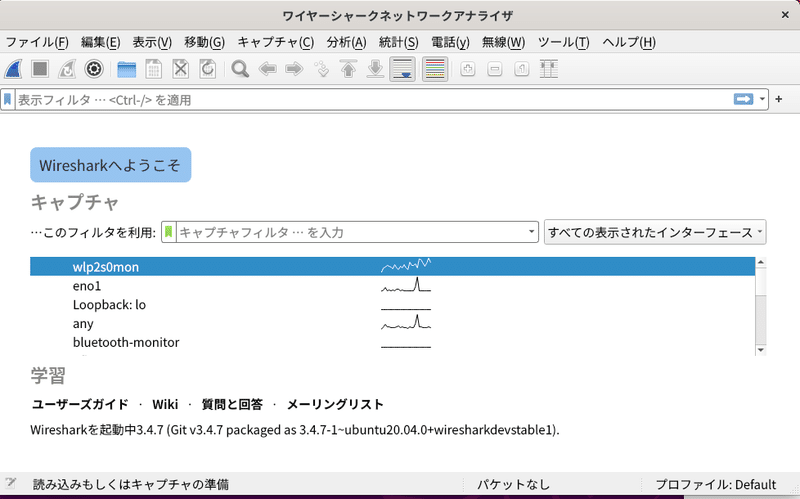Open display filter history dropdown arrow

point(762,99)
